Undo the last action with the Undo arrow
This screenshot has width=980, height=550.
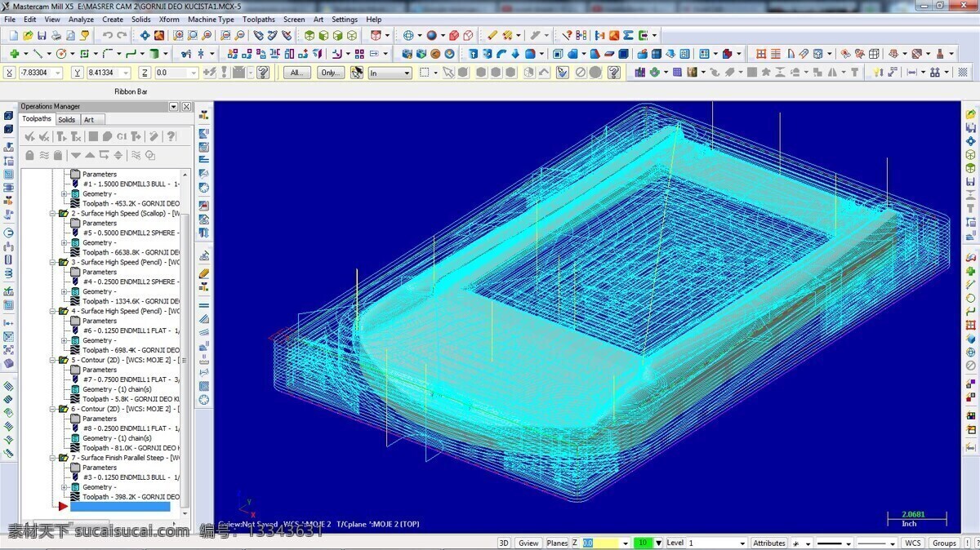107,36
